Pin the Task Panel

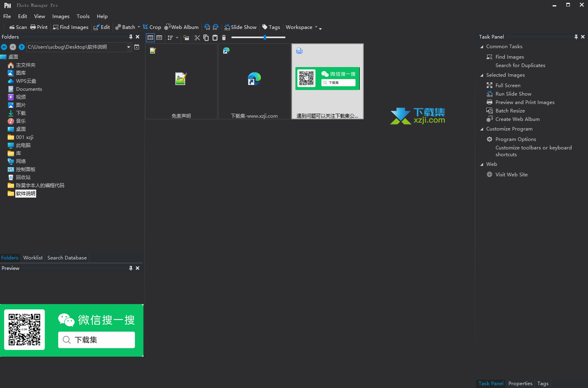pyautogui.click(x=576, y=37)
